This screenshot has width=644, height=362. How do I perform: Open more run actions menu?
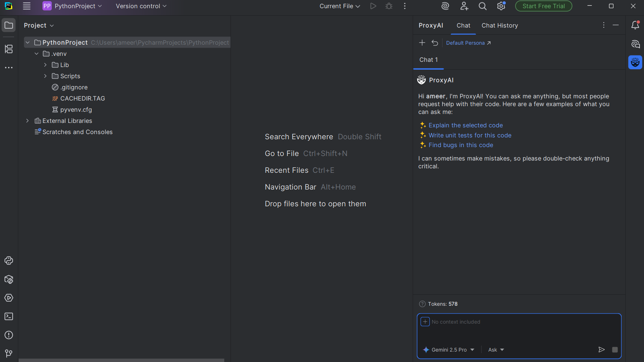pos(405,6)
